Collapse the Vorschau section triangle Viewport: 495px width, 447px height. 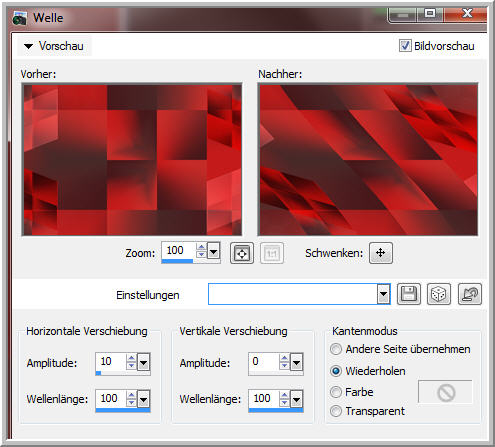pyautogui.click(x=29, y=46)
